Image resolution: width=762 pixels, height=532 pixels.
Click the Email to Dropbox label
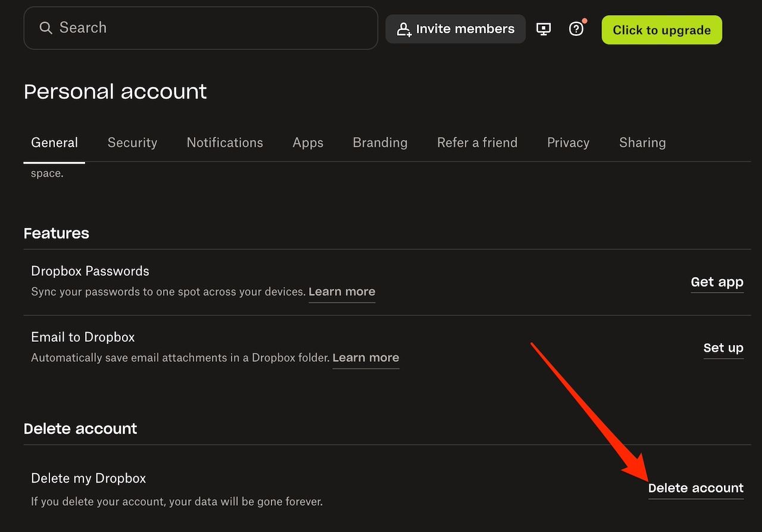coord(83,337)
